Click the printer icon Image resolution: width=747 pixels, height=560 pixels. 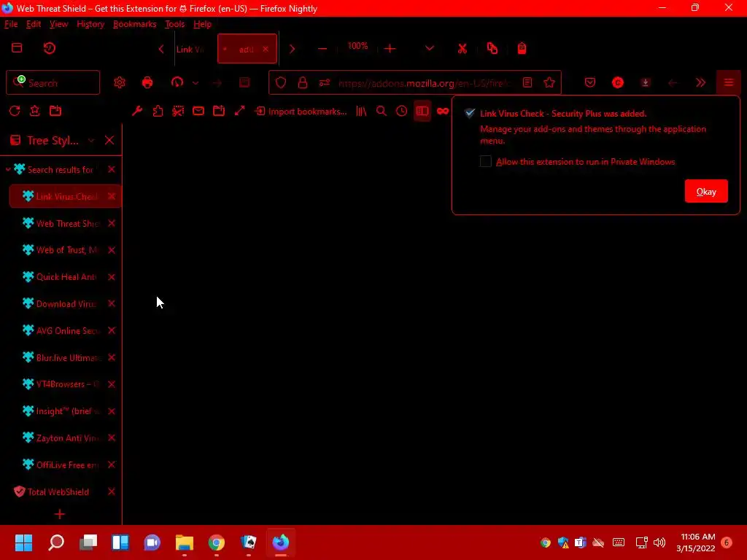click(147, 82)
